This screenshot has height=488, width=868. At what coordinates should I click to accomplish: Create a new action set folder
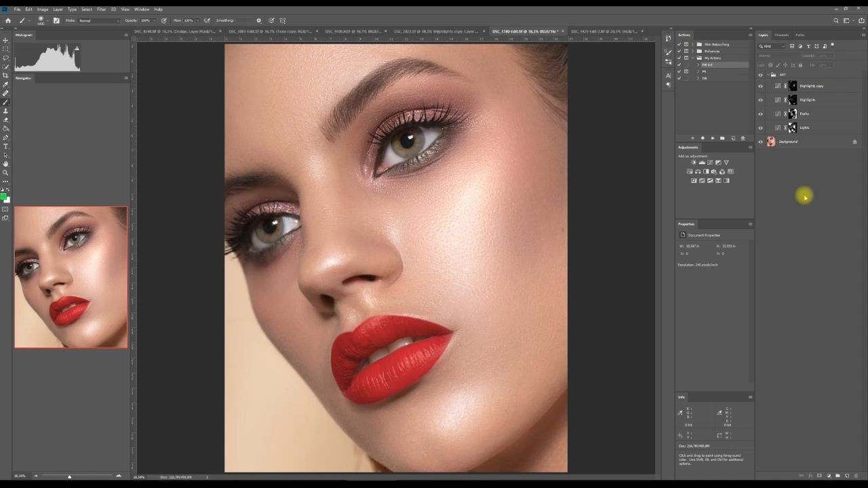722,138
